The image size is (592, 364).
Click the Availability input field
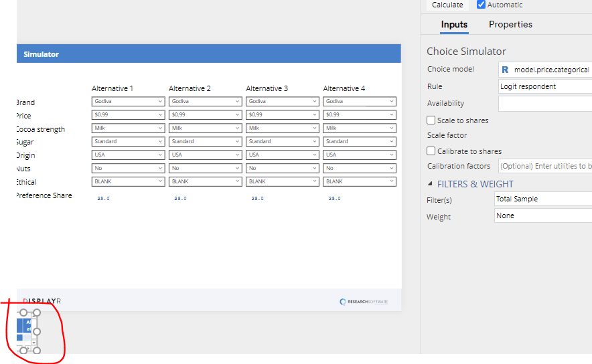point(544,104)
